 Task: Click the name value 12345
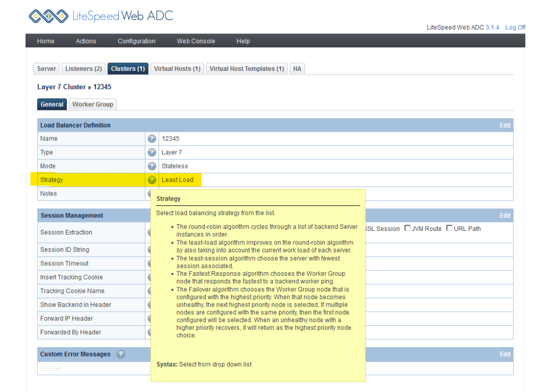171,139
